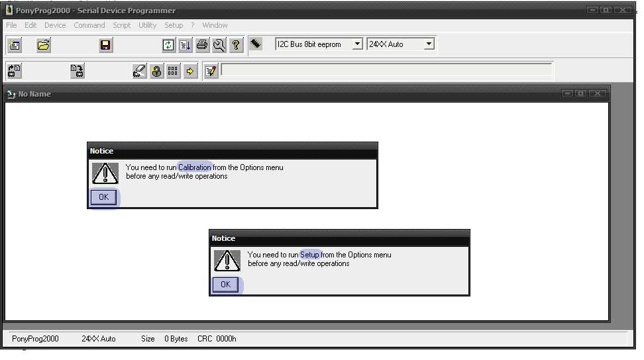Open the I2C Bus 8bit eeprom dropdown
Image resolution: width=644 pixels, height=360 pixels.
pos(357,44)
